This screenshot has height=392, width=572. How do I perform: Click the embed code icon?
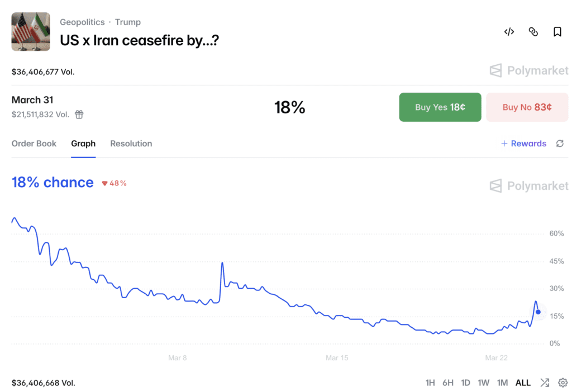coord(509,32)
